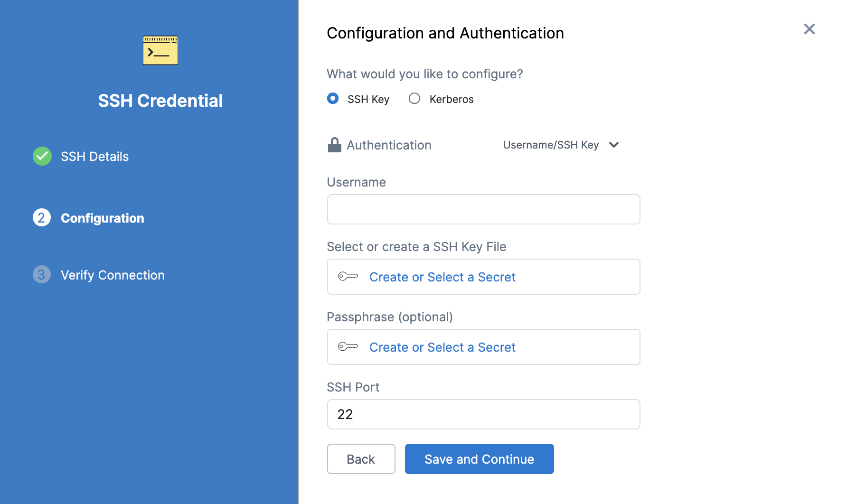Click the green checkmark beside SSH Details
This screenshot has width=847, height=504.
click(x=42, y=156)
